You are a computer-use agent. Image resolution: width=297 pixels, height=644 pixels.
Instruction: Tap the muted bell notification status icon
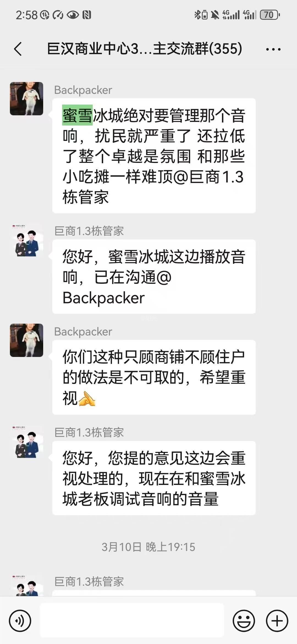[x=215, y=15]
